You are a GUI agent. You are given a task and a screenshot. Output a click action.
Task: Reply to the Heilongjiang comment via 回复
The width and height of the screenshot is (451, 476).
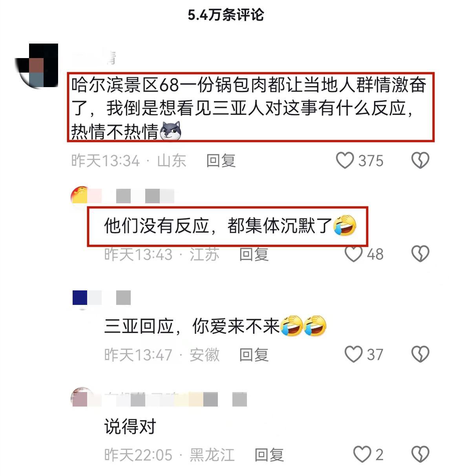click(x=269, y=454)
